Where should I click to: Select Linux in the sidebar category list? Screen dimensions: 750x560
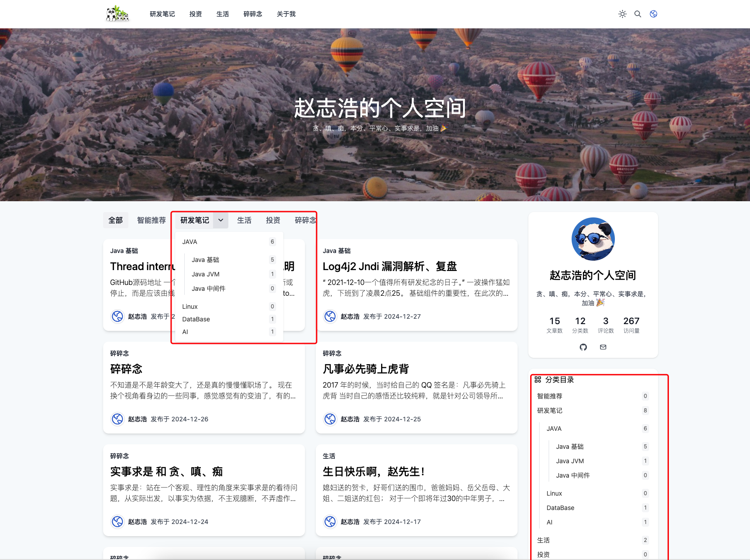pos(554,493)
